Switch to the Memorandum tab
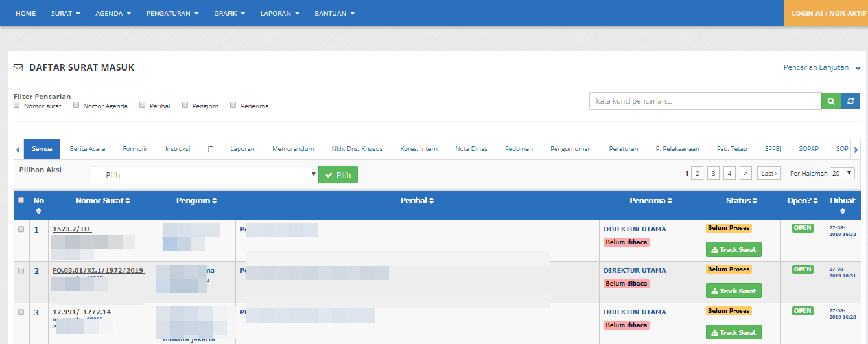This screenshot has width=868, height=344. [x=293, y=149]
